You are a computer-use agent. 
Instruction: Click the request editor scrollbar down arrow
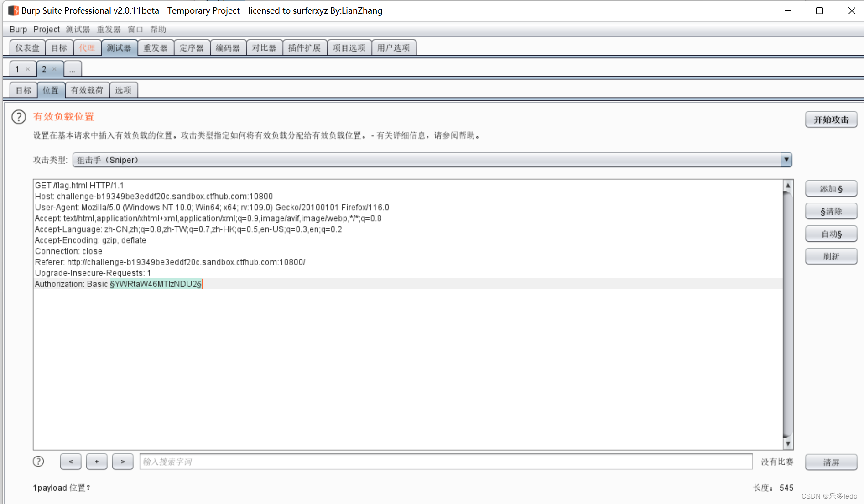(788, 443)
